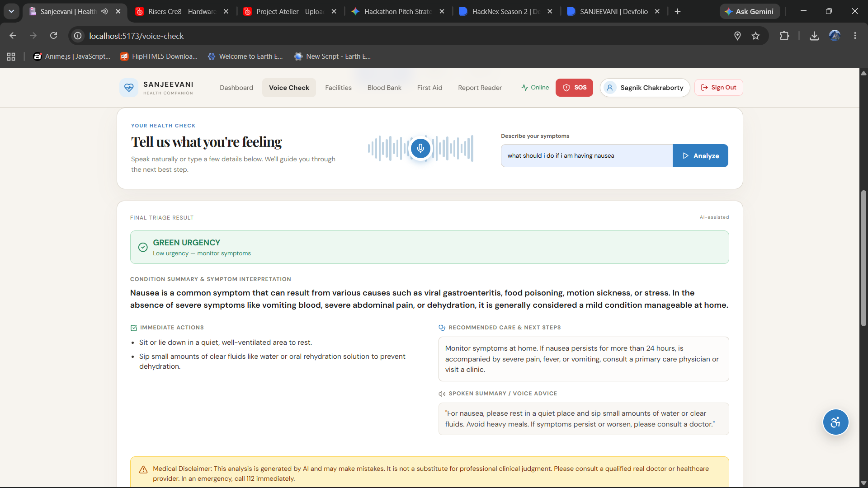Open the accessibility widget button
868x488 pixels.
[x=835, y=422]
